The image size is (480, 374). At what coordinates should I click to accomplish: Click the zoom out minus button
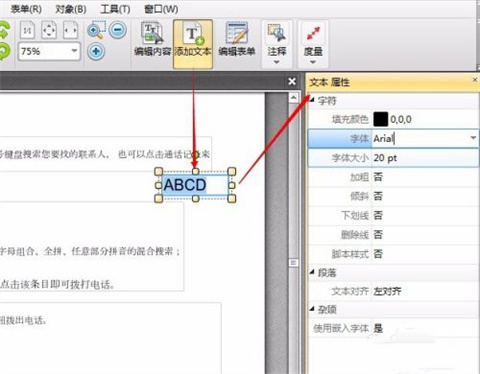(118, 30)
